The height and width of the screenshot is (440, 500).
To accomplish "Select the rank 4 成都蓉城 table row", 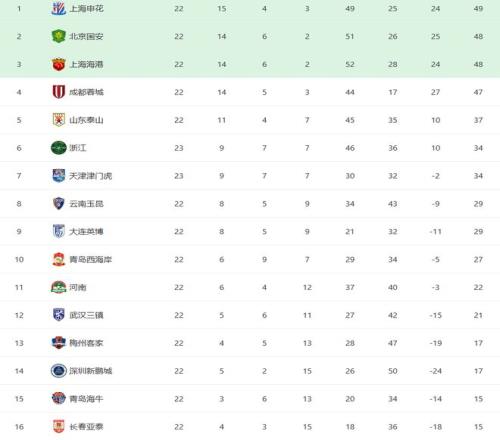I will [x=250, y=92].
